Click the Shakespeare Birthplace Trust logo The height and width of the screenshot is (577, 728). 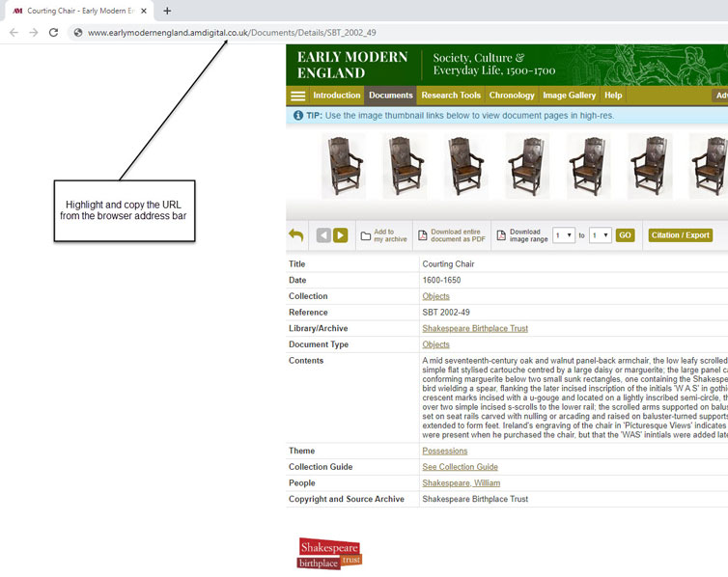[329, 553]
